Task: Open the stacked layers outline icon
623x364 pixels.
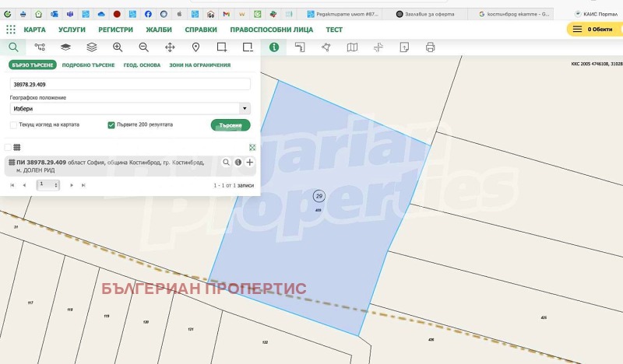Action: 92,47
